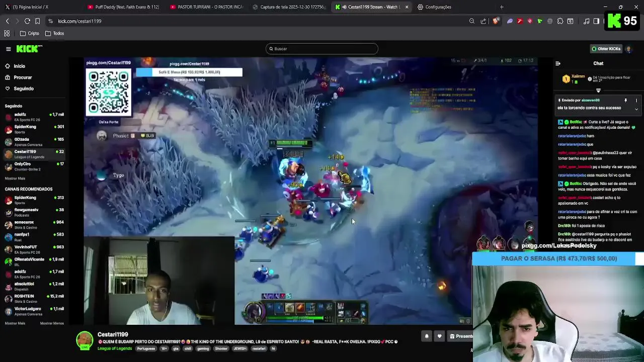Image resolution: width=644 pixels, height=362 pixels.
Task: Switch to Configurações tab
Action: (454, 7)
